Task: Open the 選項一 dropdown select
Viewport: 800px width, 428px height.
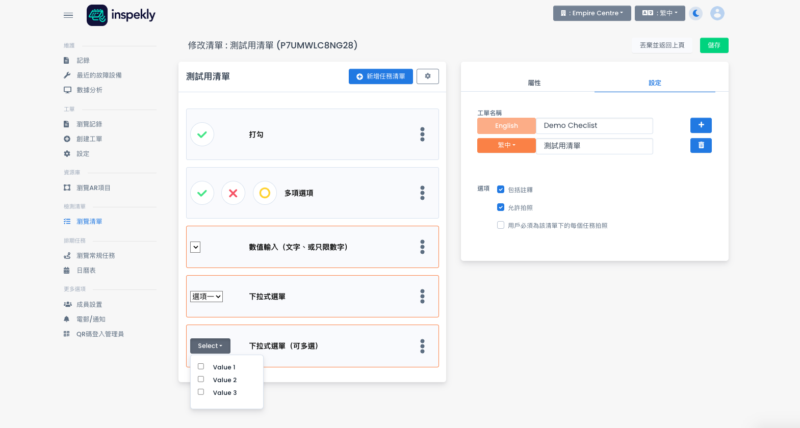Action: 206,296
